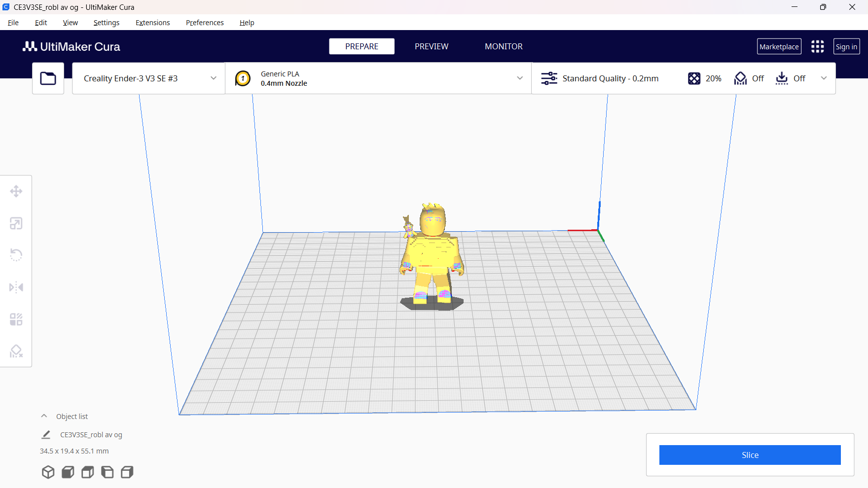The width and height of the screenshot is (868, 488).
Task: Expand the Generic PLA material dropdown
Action: [x=520, y=78]
